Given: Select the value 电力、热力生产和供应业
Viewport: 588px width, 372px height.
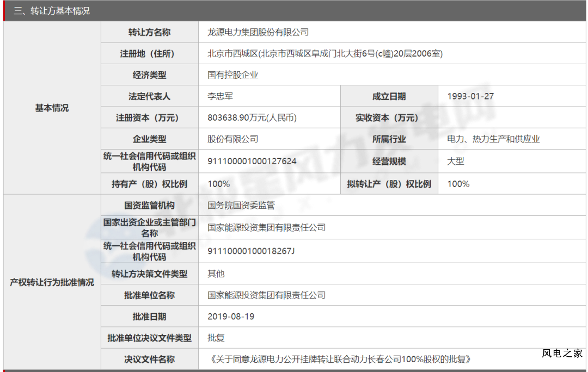Looking at the screenshot, I should 493,139.
